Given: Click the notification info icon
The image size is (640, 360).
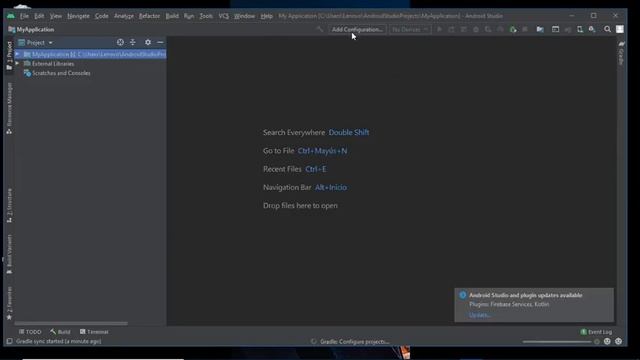Looking at the screenshot, I should [x=462, y=295].
